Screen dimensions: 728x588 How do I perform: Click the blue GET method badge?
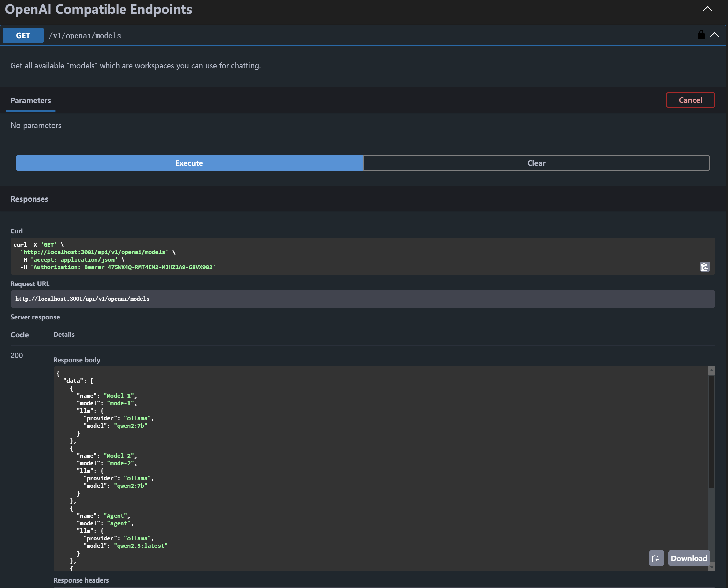pyautogui.click(x=23, y=35)
